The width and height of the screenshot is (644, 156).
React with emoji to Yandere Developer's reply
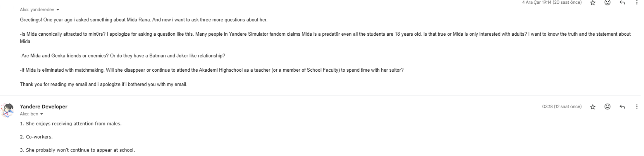click(x=607, y=107)
